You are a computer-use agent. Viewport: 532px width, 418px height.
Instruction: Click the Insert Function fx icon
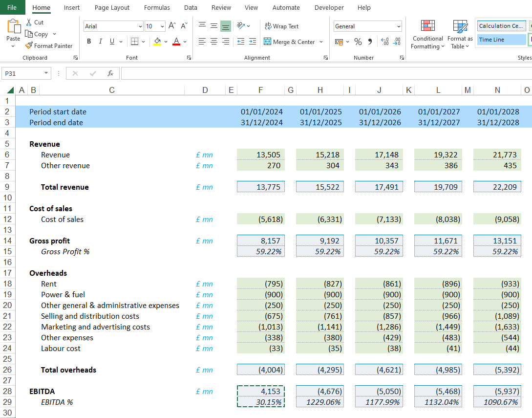coord(110,73)
